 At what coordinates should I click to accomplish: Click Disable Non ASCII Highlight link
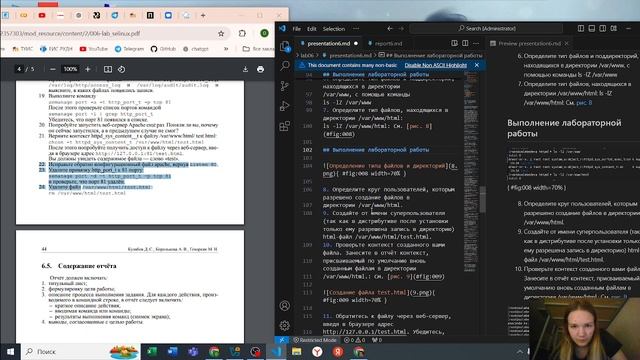(x=436, y=65)
